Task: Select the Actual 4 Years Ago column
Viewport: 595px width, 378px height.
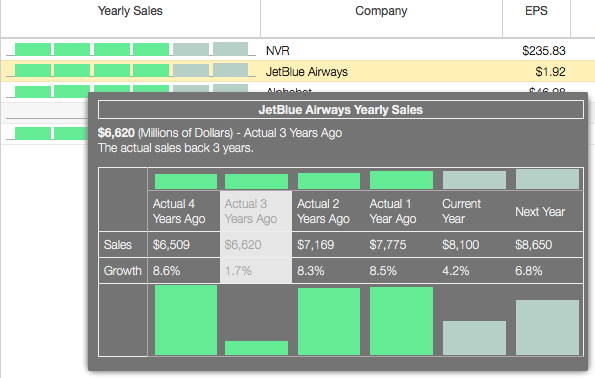Action: coord(179,211)
